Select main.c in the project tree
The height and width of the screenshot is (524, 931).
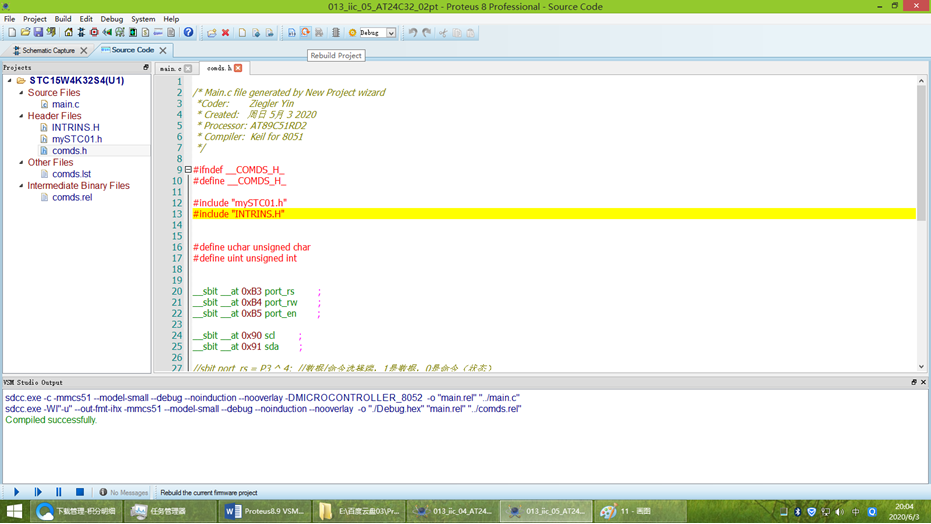65,104
